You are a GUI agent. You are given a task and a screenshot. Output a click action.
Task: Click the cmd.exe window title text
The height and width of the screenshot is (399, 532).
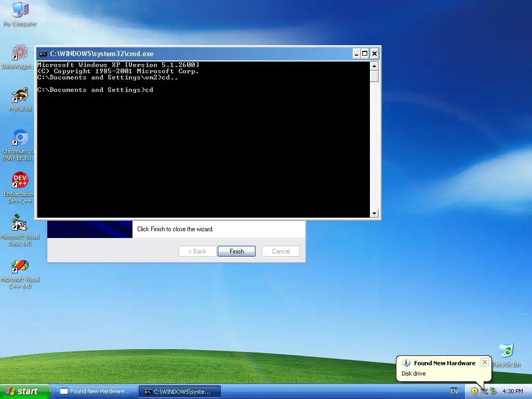coord(102,54)
